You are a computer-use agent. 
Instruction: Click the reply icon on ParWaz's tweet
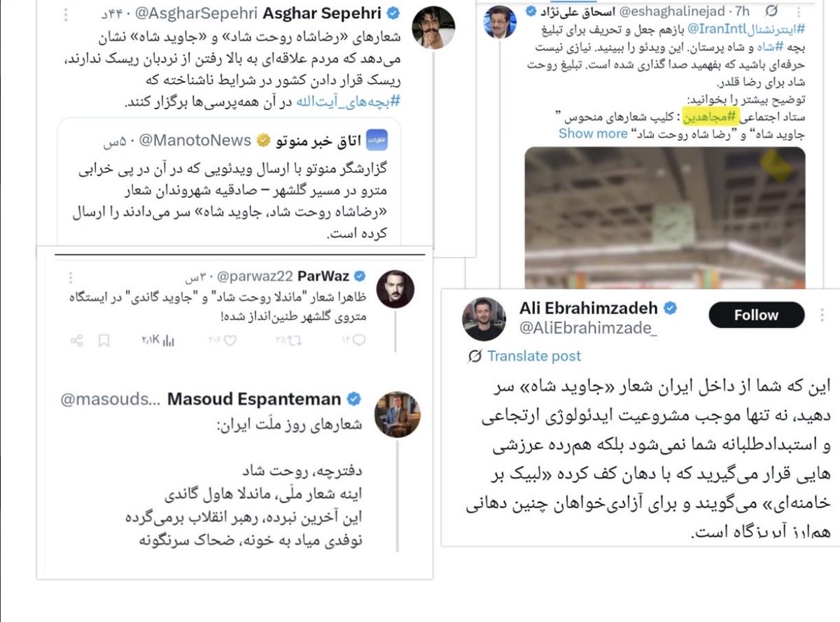[x=357, y=340]
